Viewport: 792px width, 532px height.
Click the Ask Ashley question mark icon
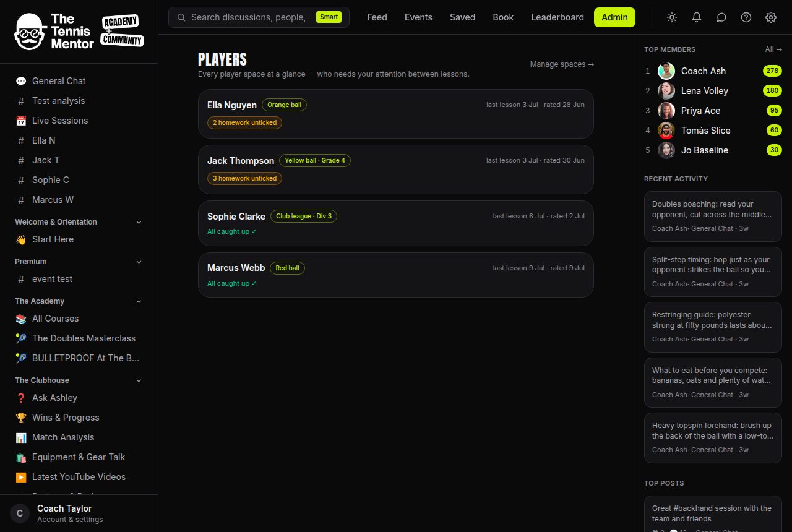click(x=21, y=398)
